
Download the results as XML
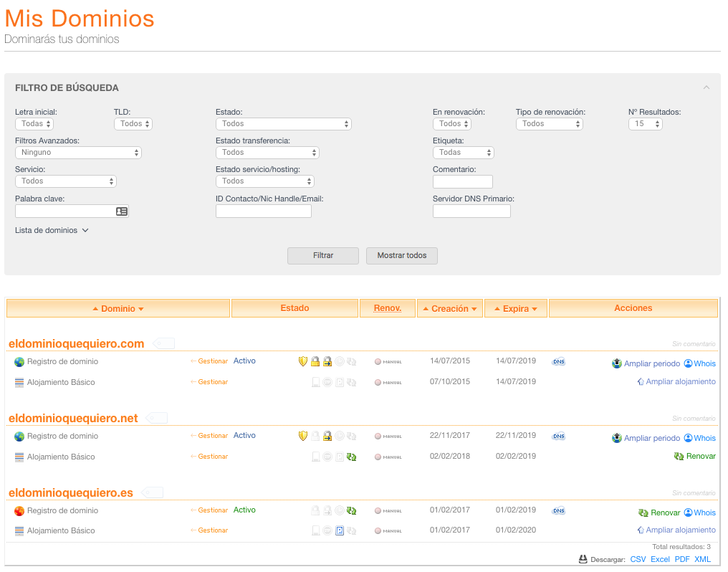pyautogui.click(x=702, y=560)
